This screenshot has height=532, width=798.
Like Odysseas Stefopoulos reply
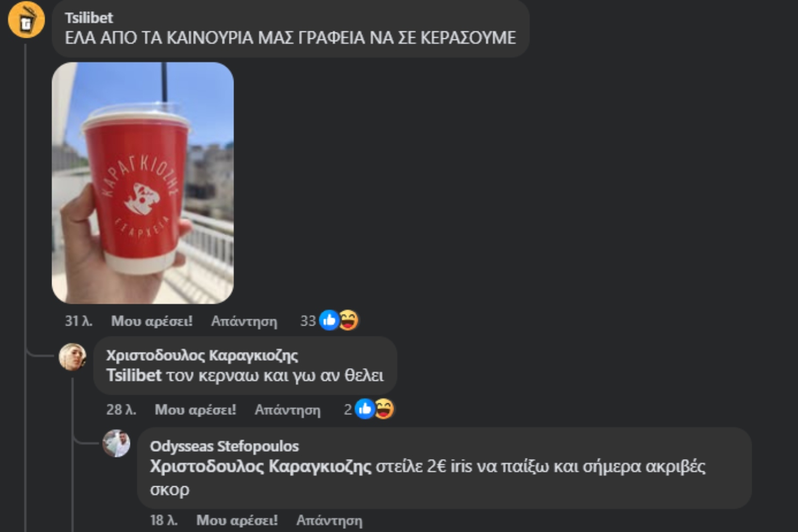(x=237, y=520)
